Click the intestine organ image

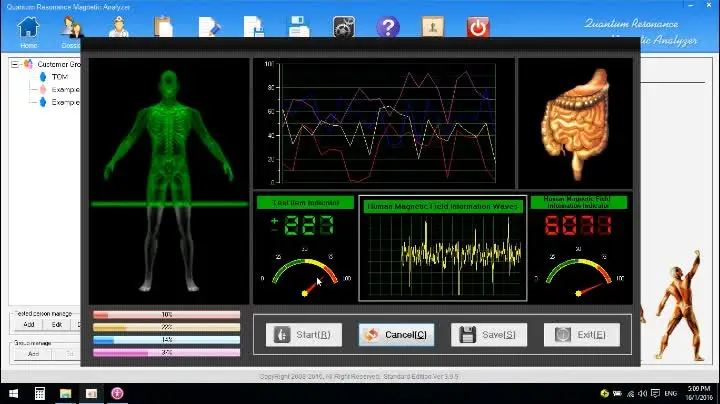575,123
